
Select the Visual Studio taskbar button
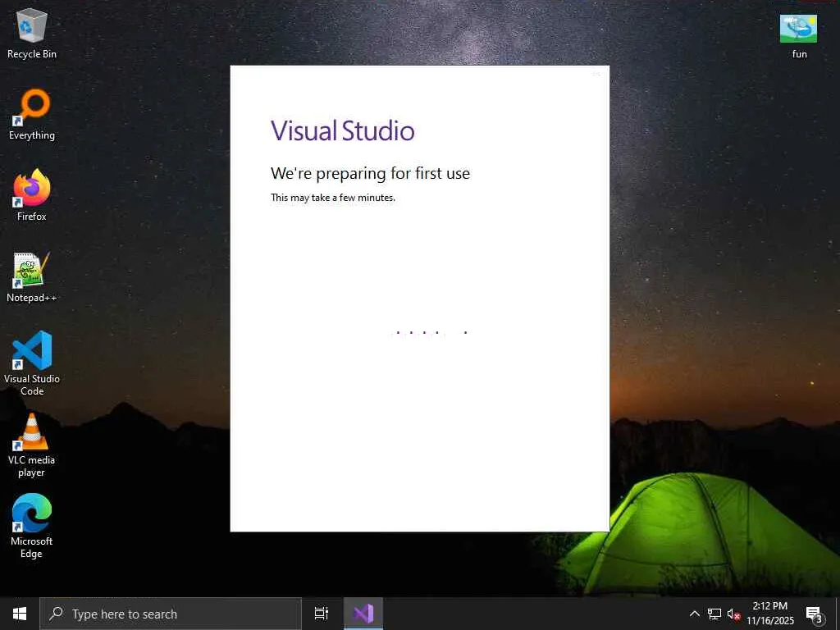363,614
